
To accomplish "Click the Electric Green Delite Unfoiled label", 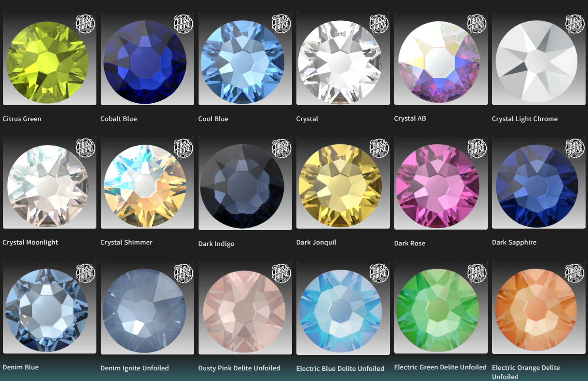I will coord(441,367).
